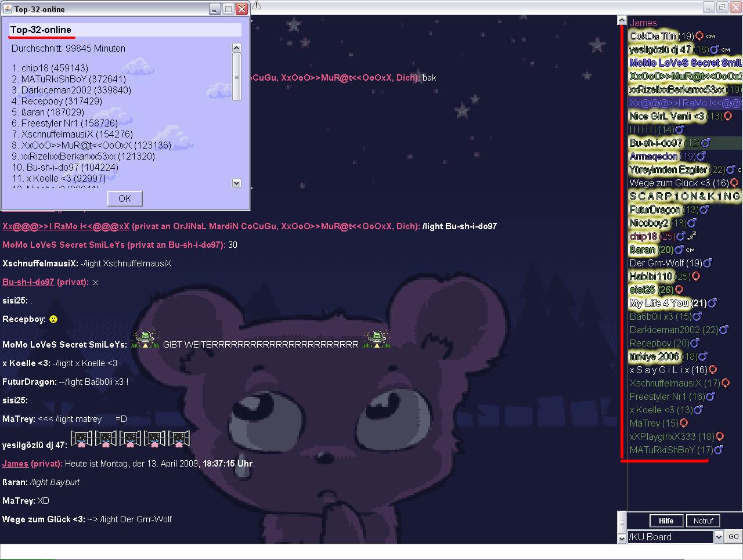Open the Bu-sh-i-do97 (privat) sender link
Viewport: 743px width, 560px height.
point(28,282)
